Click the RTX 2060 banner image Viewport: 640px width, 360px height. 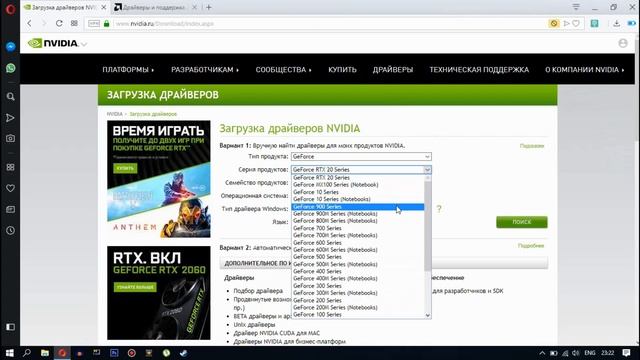tap(159, 293)
